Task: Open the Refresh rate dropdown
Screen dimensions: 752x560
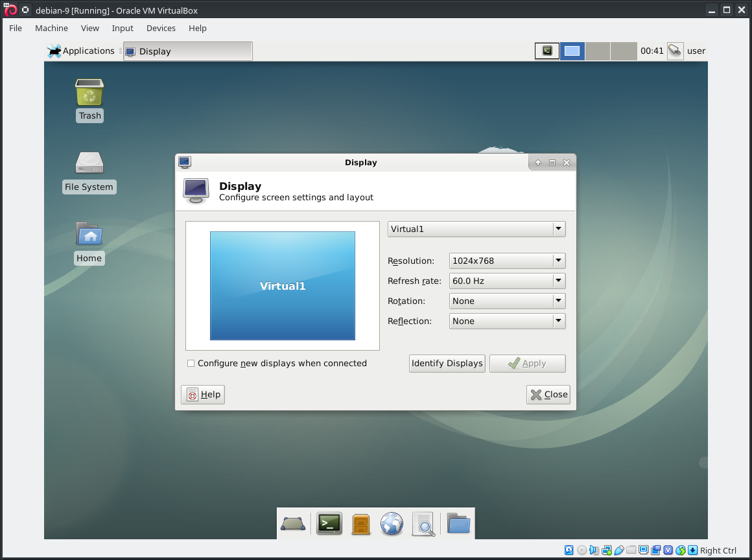Action: (x=507, y=281)
